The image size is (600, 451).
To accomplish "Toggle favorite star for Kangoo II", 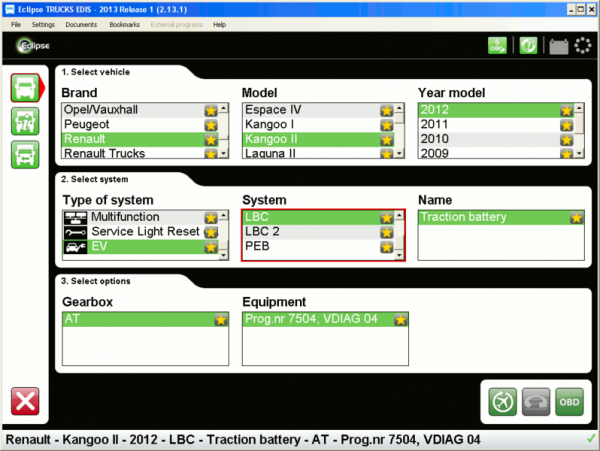I will click(386, 140).
